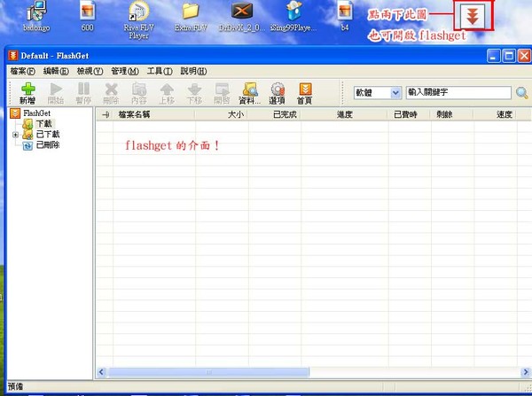Open the 說明(H) menu

193,71
